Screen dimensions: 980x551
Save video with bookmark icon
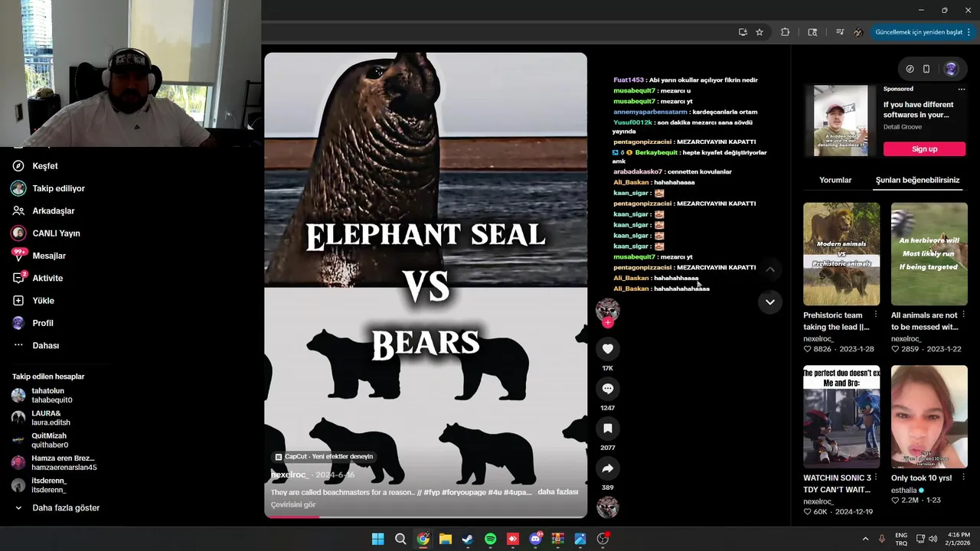click(x=607, y=429)
